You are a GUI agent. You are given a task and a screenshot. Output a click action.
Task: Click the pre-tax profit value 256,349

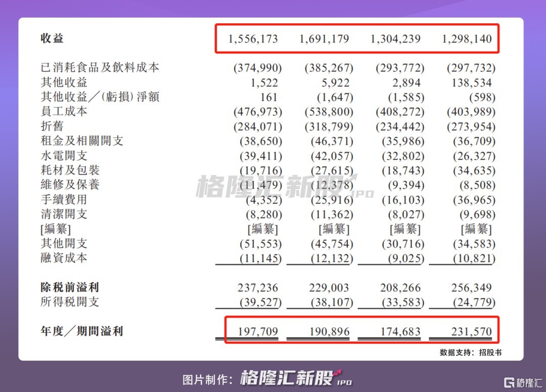coord(472,288)
